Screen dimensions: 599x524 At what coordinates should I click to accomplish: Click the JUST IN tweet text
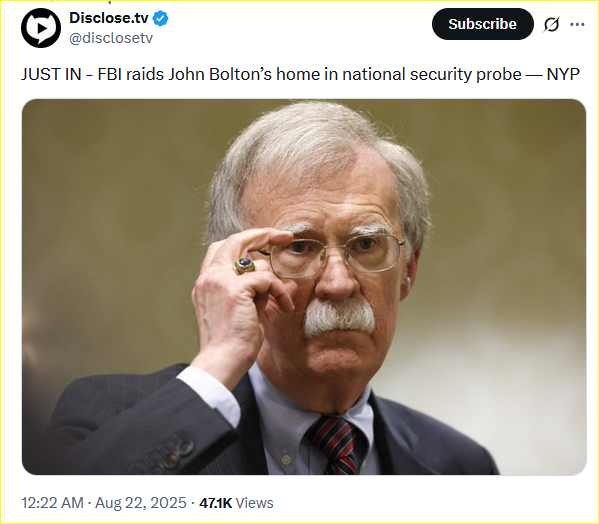click(x=300, y=74)
